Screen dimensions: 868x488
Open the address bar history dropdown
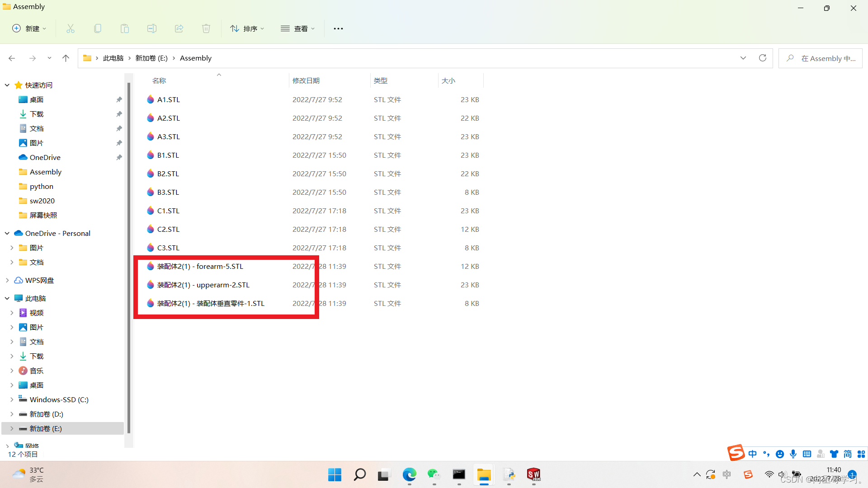tap(743, 58)
